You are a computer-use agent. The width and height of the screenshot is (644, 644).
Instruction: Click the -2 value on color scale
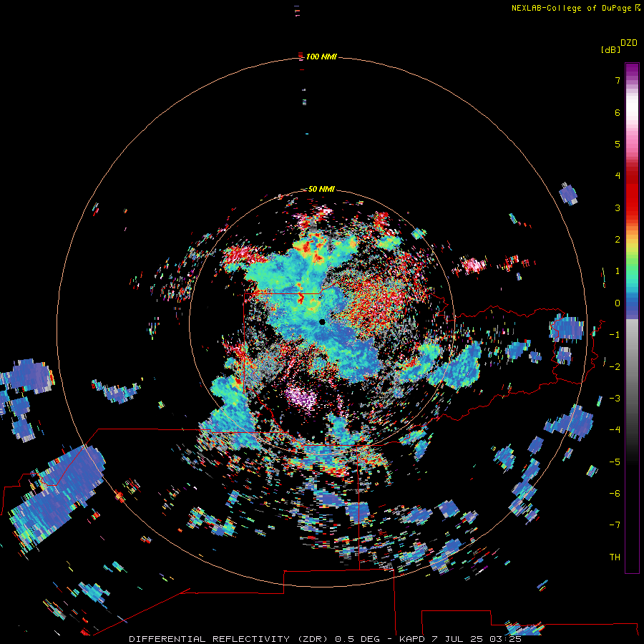point(615,366)
